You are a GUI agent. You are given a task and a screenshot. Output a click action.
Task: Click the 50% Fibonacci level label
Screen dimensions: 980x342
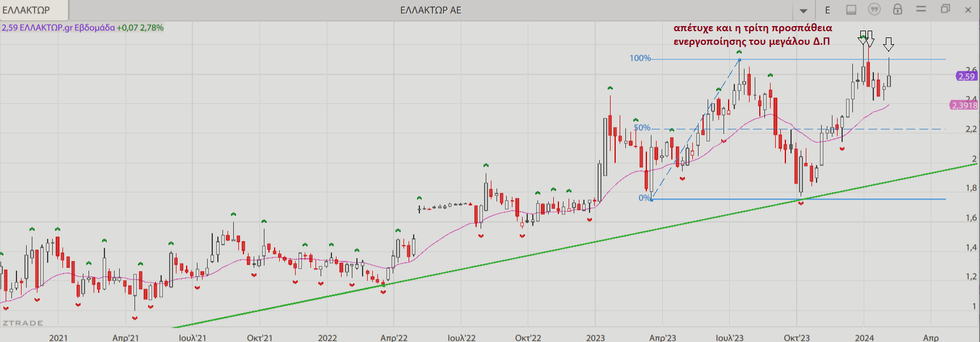642,128
